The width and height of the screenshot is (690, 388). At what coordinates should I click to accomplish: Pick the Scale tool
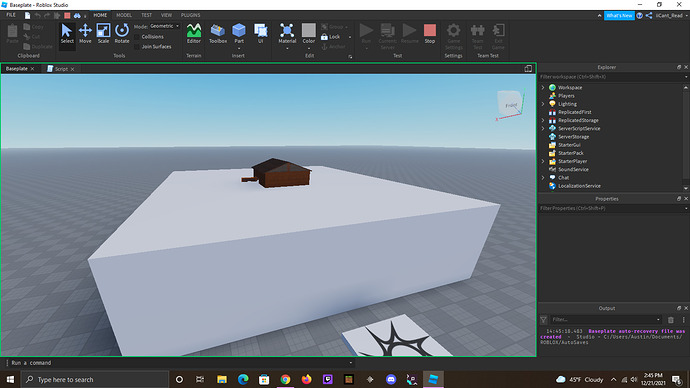[103, 33]
